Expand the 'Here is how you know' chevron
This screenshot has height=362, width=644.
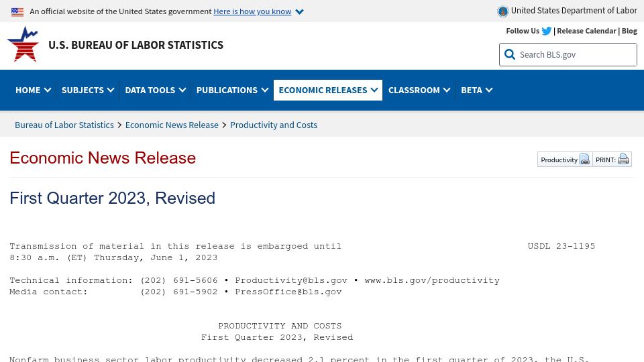[x=300, y=12]
